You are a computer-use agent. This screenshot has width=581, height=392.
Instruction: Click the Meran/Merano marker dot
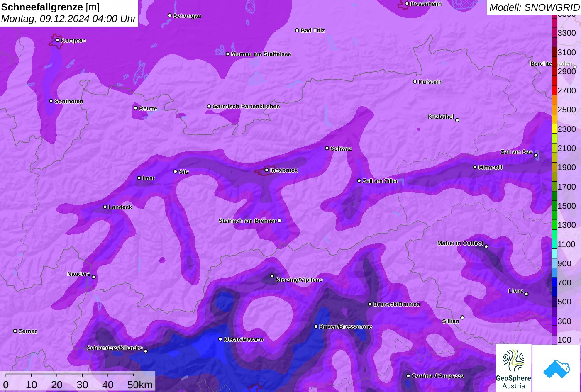coord(220,339)
